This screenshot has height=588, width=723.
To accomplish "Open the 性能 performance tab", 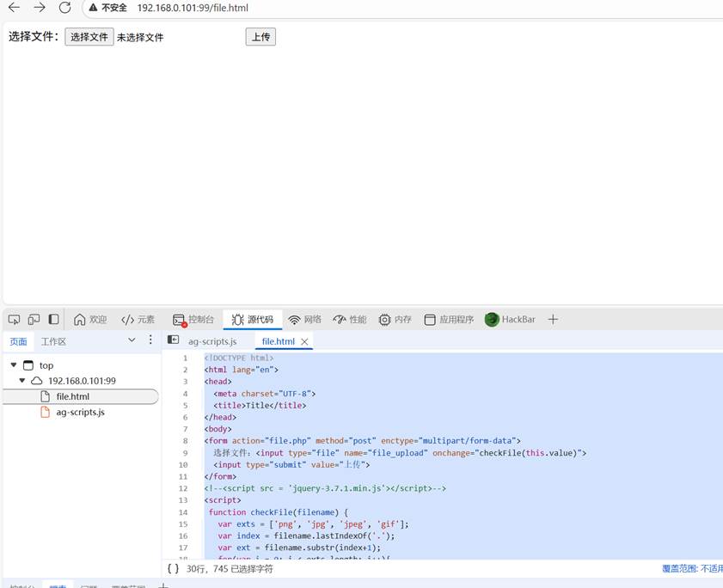I will point(350,319).
